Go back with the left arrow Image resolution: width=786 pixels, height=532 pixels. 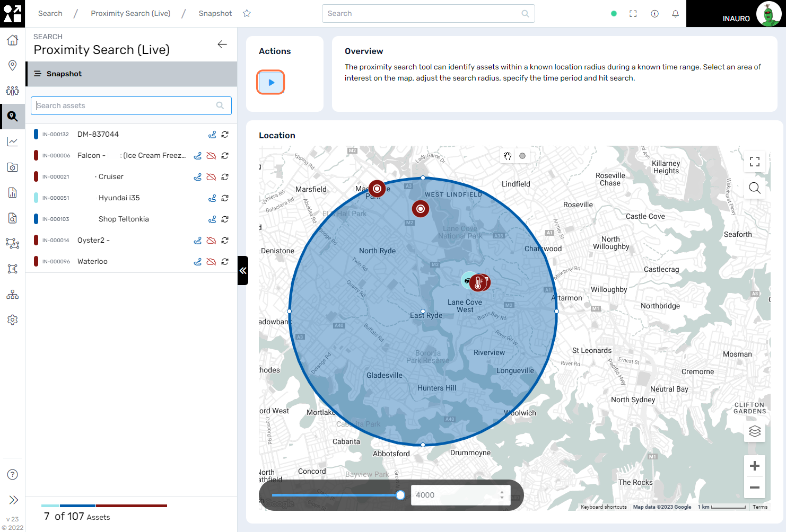(222, 45)
